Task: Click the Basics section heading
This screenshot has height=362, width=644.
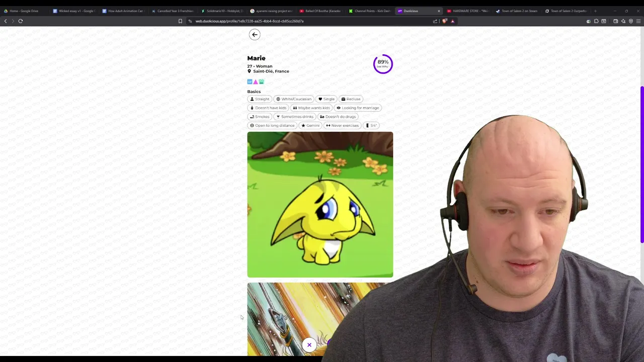Action: click(254, 92)
